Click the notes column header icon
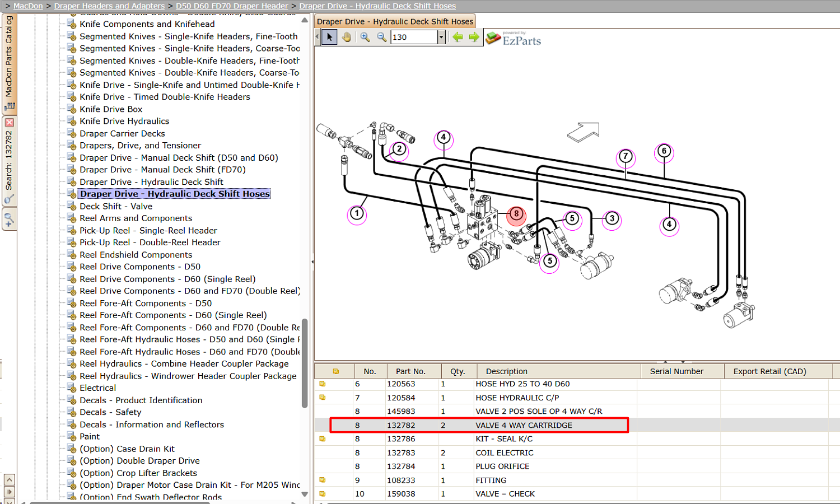The image size is (840, 504). coord(336,371)
